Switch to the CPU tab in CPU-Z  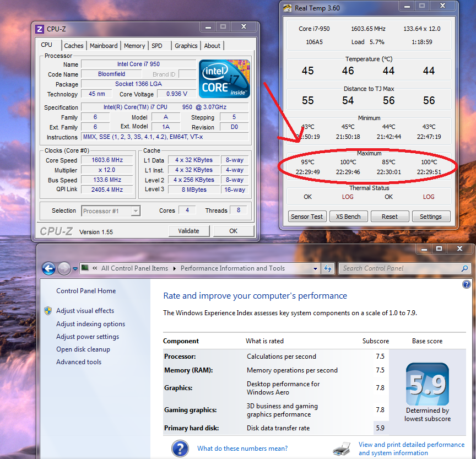(47, 45)
